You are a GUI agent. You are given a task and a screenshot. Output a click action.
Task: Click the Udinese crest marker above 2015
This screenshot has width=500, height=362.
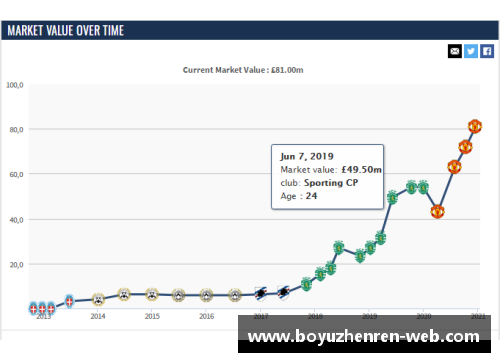click(152, 294)
